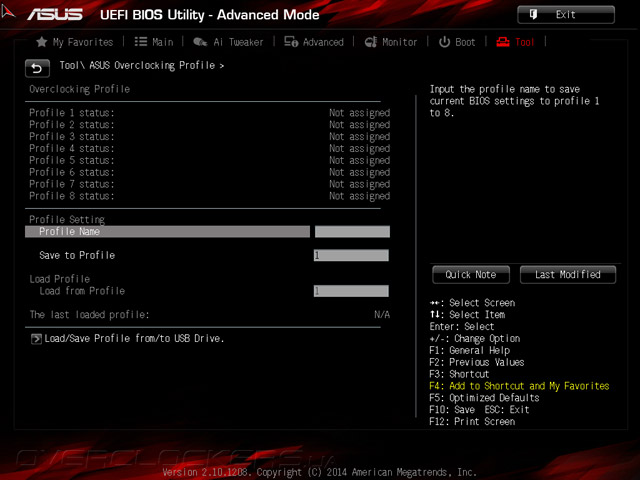The height and width of the screenshot is (480, 640).
Task: Click the Load/Save USB arrow icon
Action: pyautogui.click(x=36, y=339)
